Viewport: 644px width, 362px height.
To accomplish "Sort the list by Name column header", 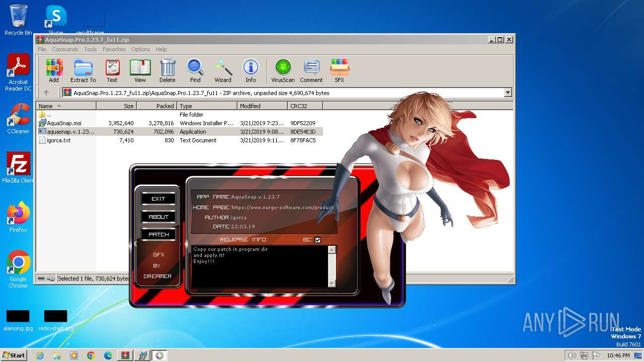I will 66,106.
